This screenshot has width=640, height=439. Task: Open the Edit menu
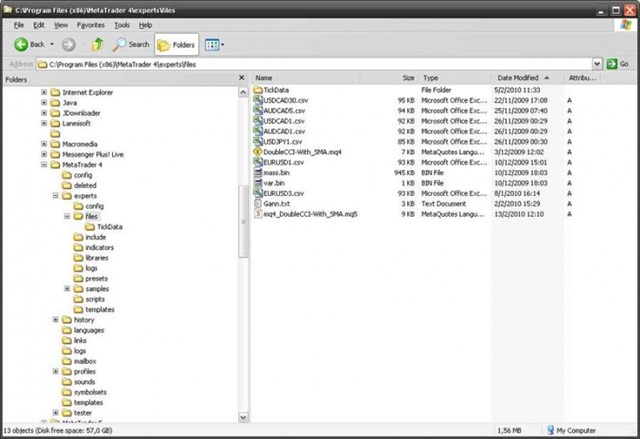tap(39, 25)
